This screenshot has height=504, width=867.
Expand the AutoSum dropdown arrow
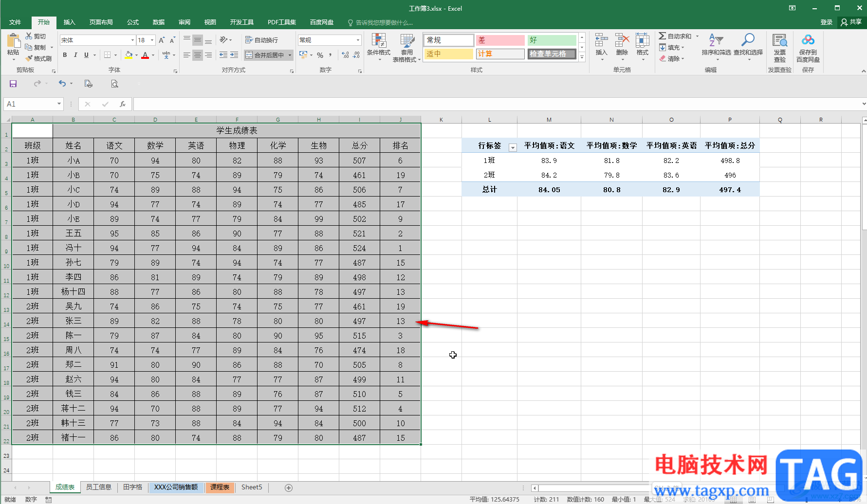point(697,36)
